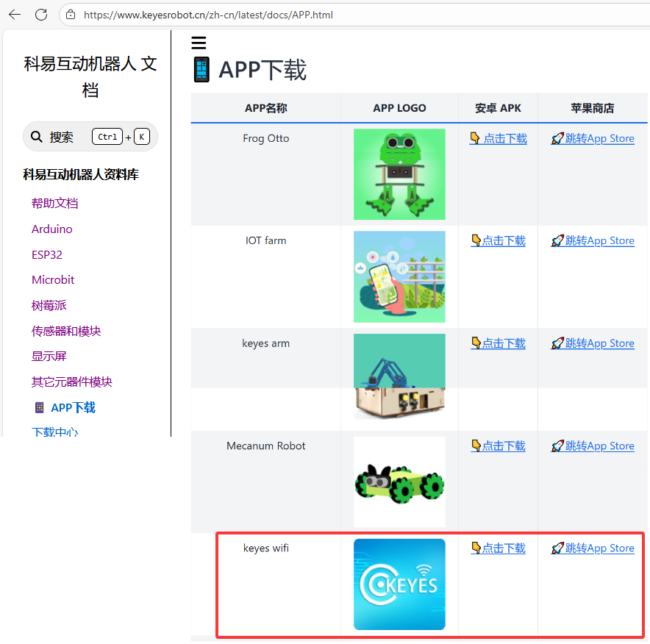650x644 pixels.
Task: Click the APP名称 column header
Action: pos(265,108)
